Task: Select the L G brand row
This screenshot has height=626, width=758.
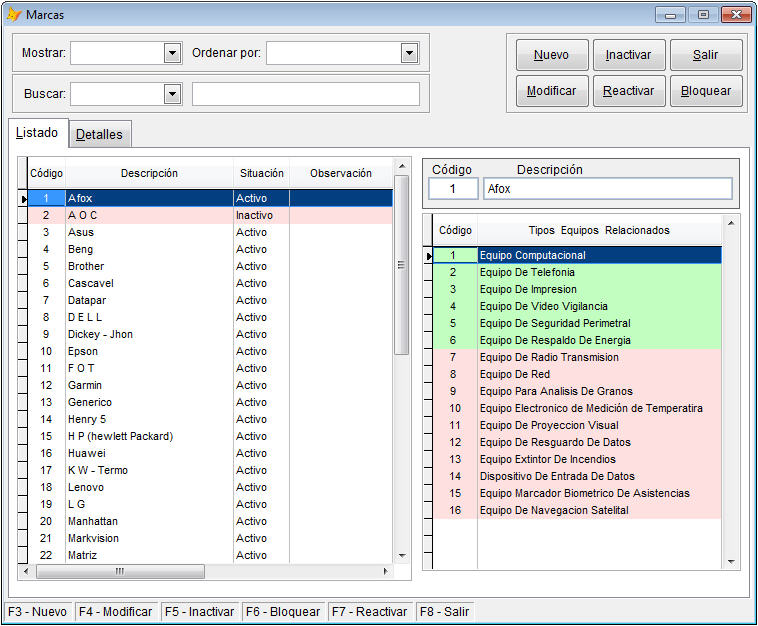Action: [x=210, y=504]
